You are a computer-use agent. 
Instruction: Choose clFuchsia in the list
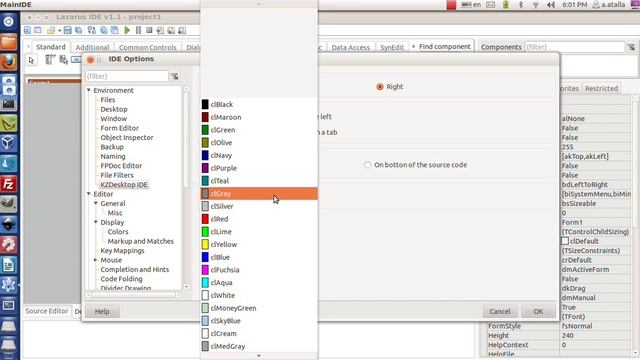tap(259, 270)
